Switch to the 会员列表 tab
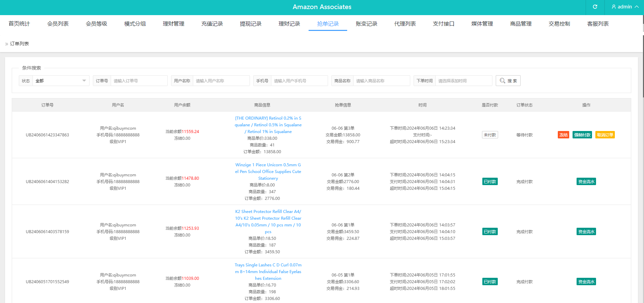 point(58,24)
